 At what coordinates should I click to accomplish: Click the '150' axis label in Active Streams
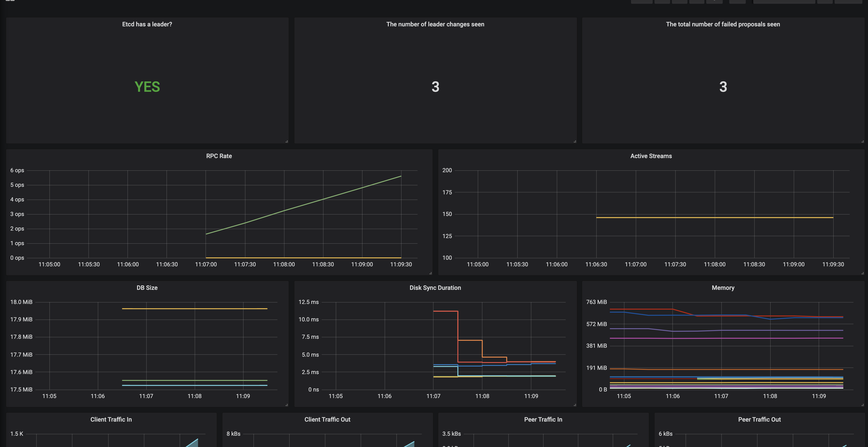coord(447,214)
